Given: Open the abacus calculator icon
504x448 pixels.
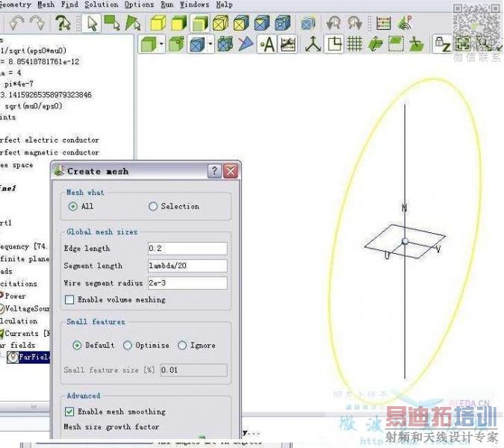Looking at the screenshot, I should pyautogui.click(x=383, y=23).
